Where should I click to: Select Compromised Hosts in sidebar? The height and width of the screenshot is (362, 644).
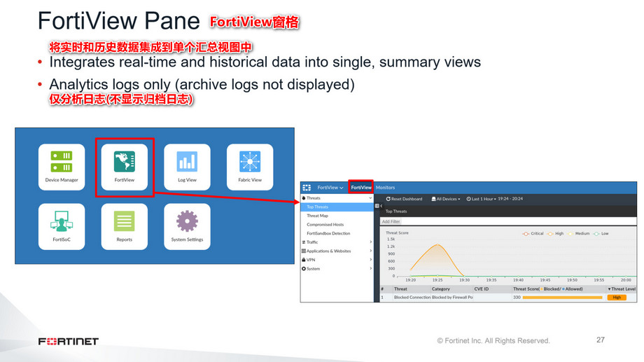tap(325, 225)
